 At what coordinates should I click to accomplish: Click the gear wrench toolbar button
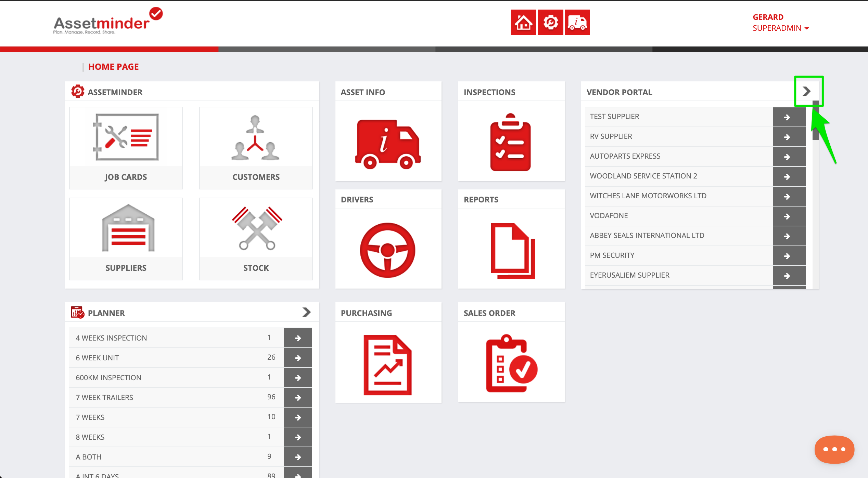tap(550, 23)
